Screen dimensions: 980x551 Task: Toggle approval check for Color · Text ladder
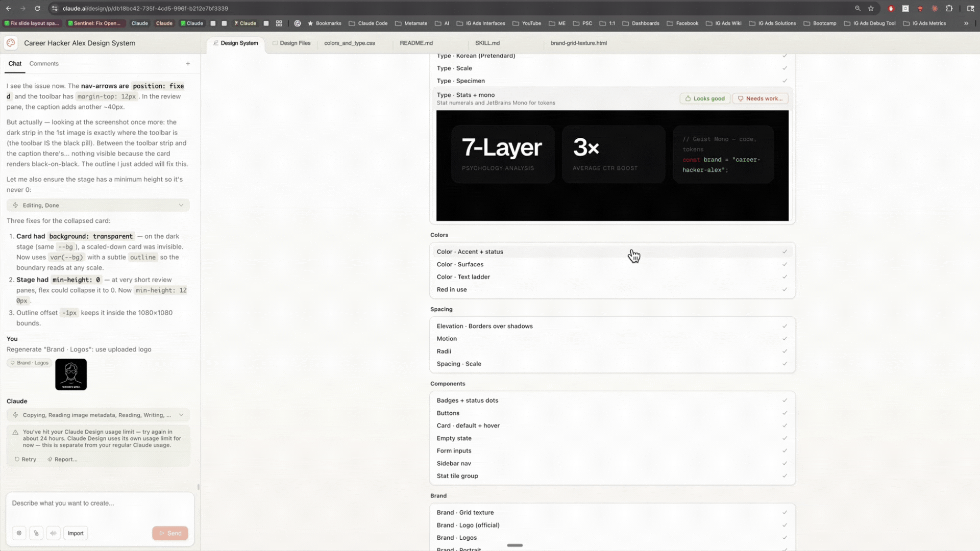coord(785,277)
